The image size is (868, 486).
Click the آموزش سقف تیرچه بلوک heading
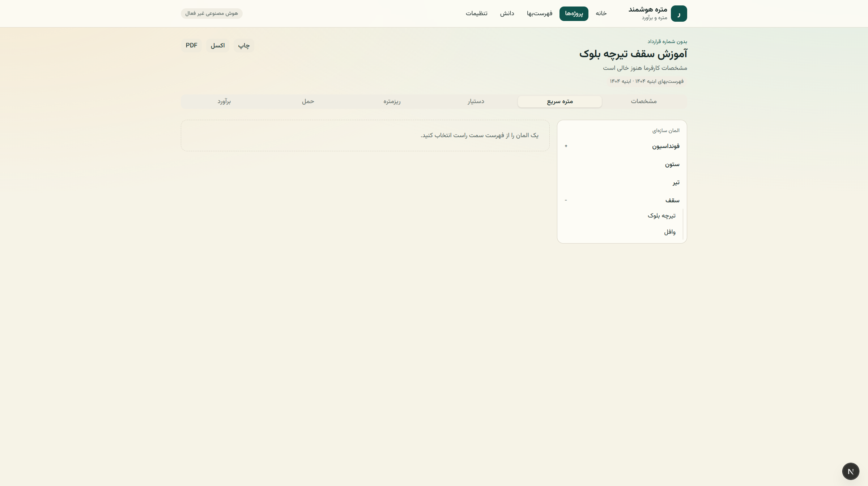point(633,54)
